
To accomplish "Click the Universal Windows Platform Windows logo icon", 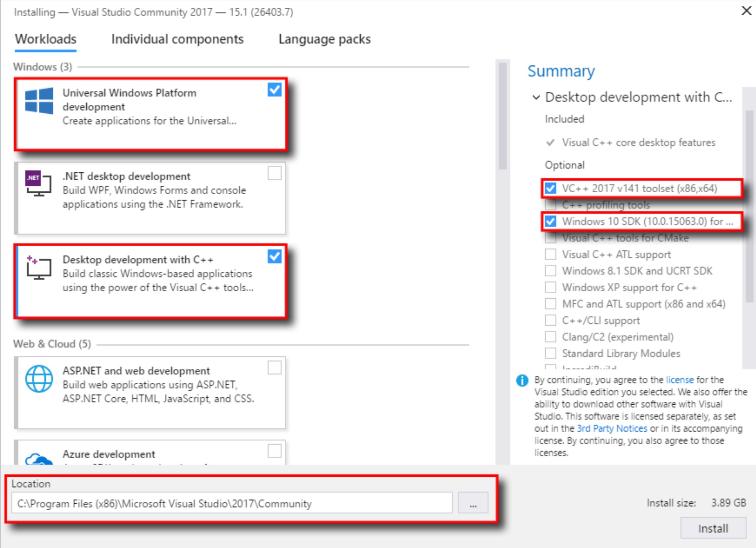I will pos(39,101).
